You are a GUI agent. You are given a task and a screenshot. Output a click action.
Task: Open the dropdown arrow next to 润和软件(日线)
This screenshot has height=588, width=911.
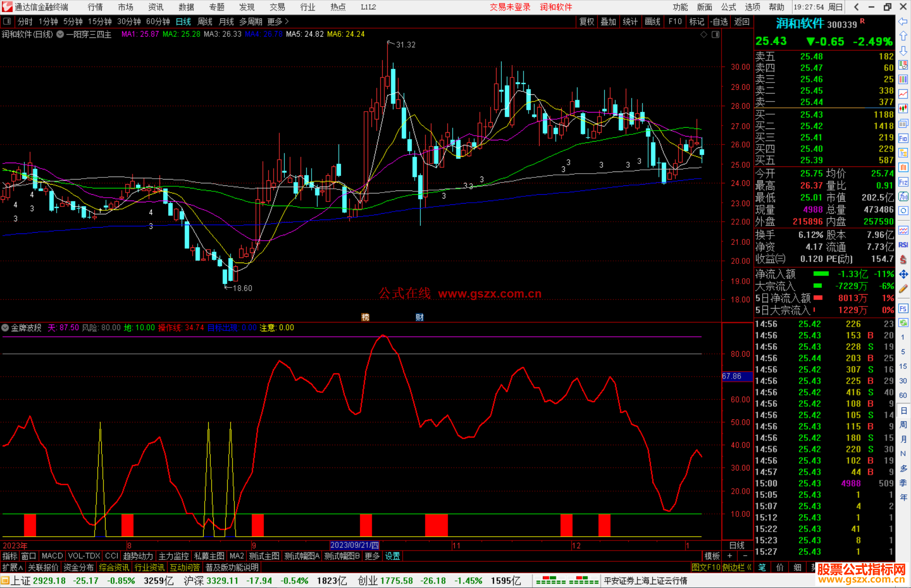[x=60, y=35]
